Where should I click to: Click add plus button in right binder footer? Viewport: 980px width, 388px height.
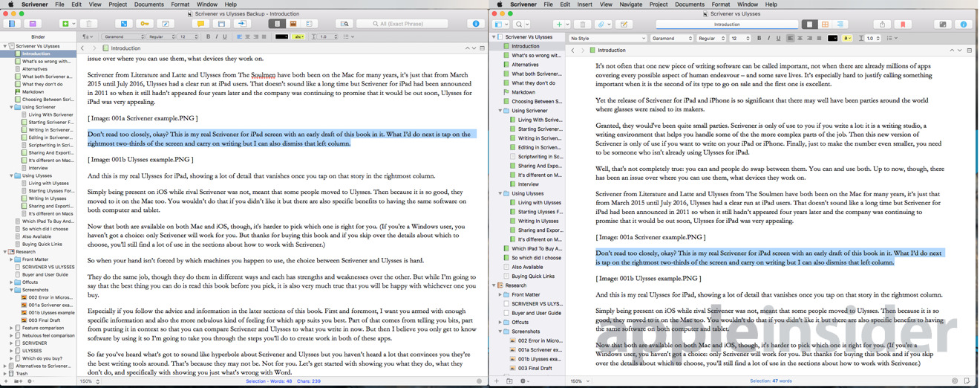(497, 381)
